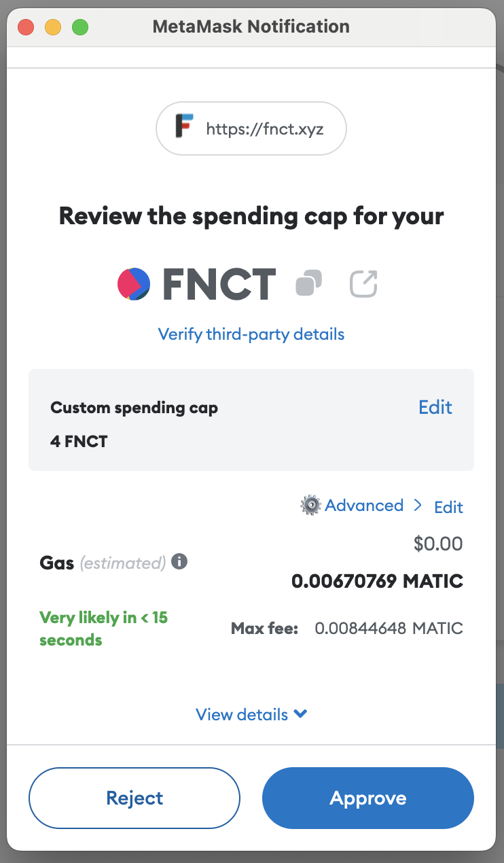
Task: Copy the FNCT contract address
Action: click(x=308, y=283)
